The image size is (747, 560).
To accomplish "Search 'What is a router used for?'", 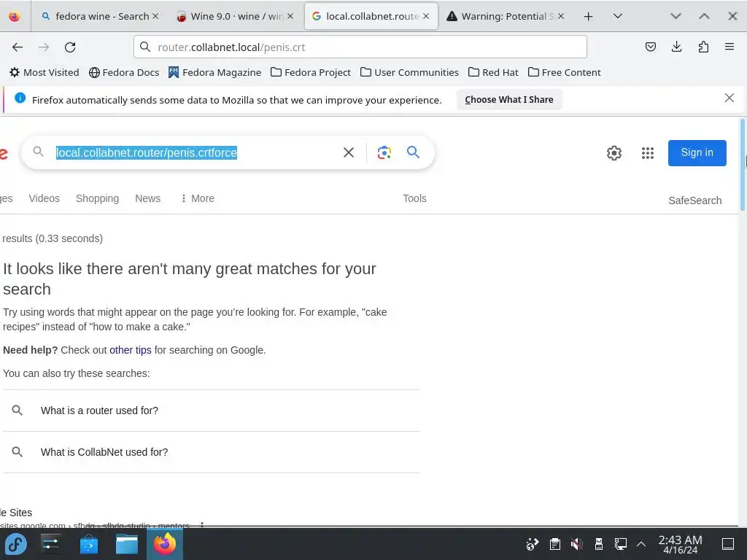I will point(212,411).
